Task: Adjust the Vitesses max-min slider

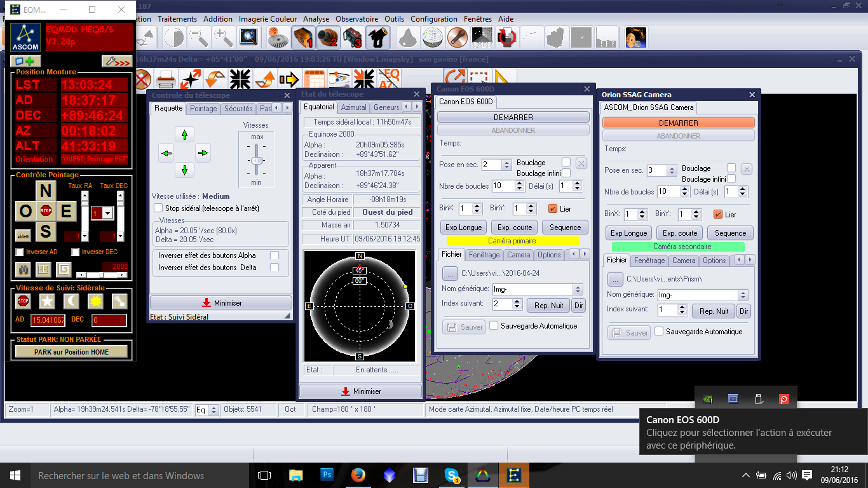Action: [x=256, y=161]
